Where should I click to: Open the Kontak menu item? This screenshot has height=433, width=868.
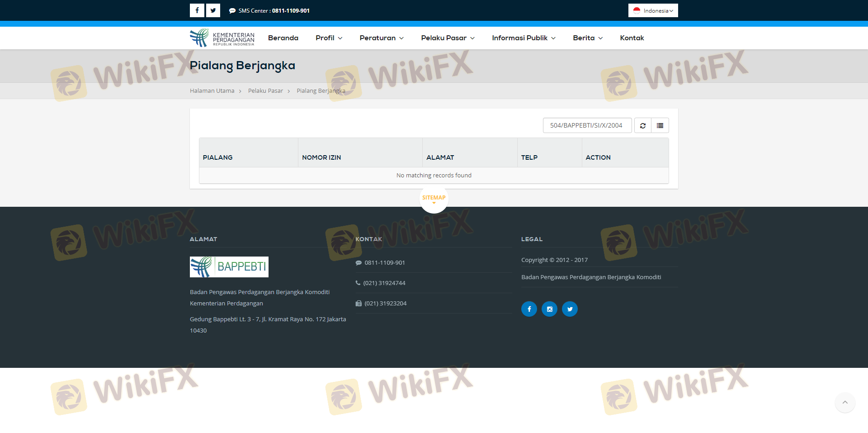tap(632, 38)
